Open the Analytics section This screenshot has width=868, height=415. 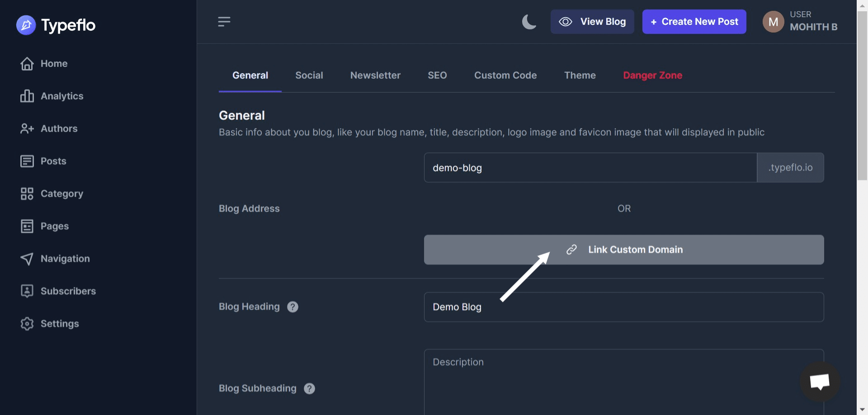62,96
